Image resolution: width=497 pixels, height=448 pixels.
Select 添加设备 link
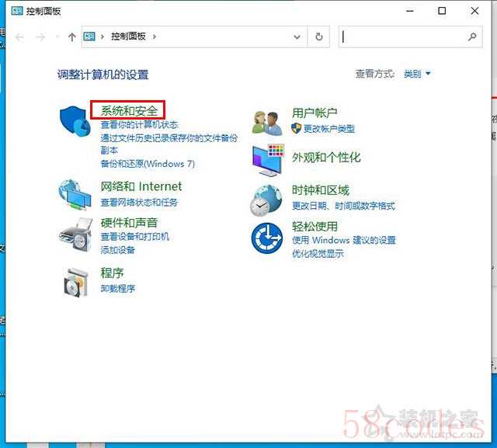[118, 249]
